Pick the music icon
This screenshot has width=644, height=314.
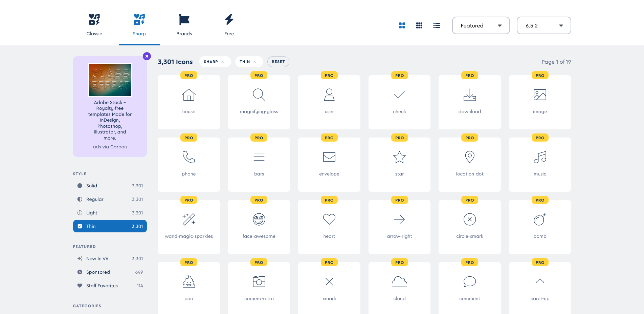point(540,164)
